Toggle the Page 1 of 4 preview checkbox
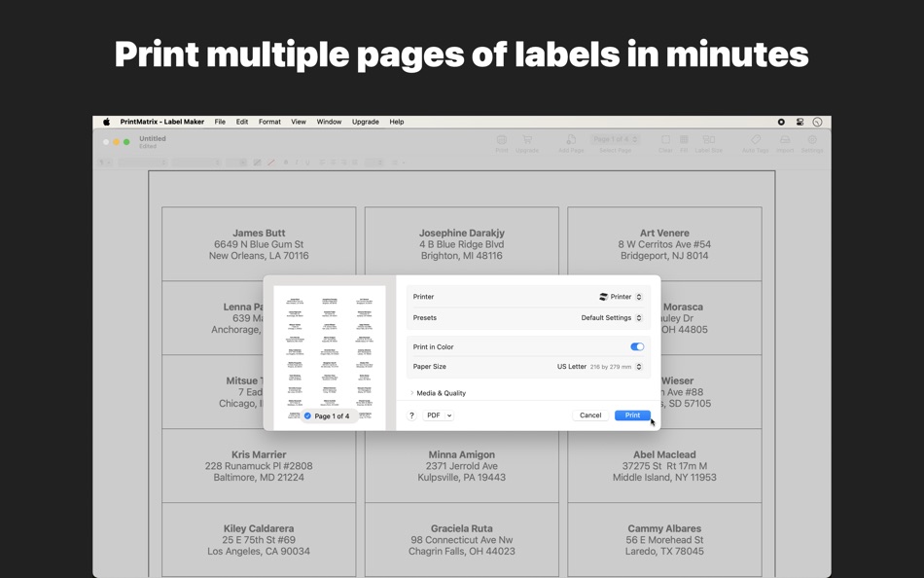 coord(307,415)
